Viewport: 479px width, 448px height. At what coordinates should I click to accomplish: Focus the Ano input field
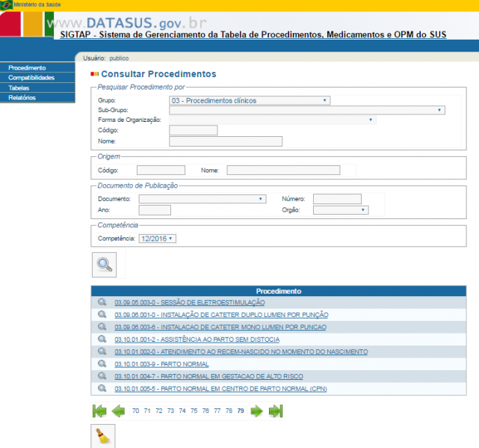pos(155,210)
